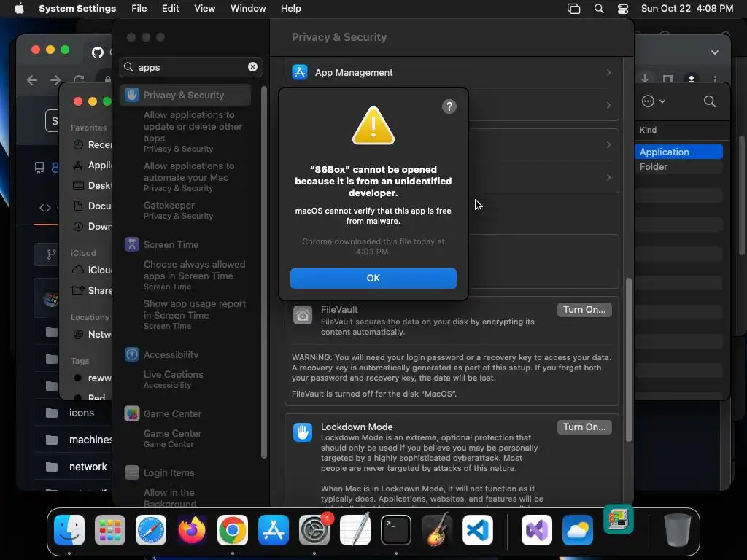This screenshot has height=560, width=747.
Task: Turn on Lockdown Mode
Action: [584, 427]
